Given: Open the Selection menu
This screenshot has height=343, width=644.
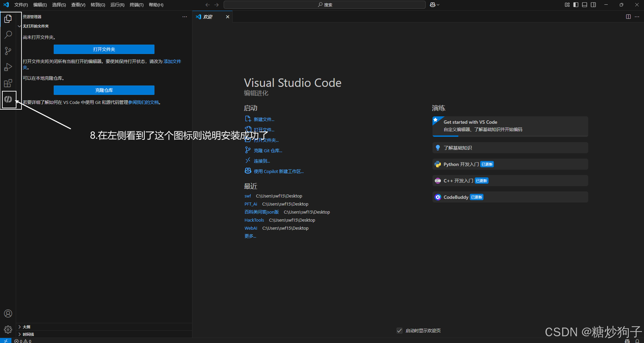Looking at the screenshot, I should tap(59, 5).
